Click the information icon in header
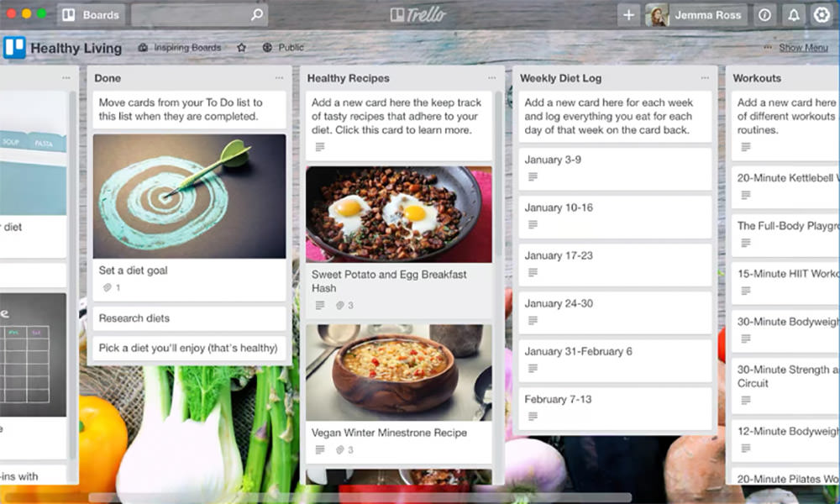The height and width of the screenshot is (504, 840). (765, 15)
